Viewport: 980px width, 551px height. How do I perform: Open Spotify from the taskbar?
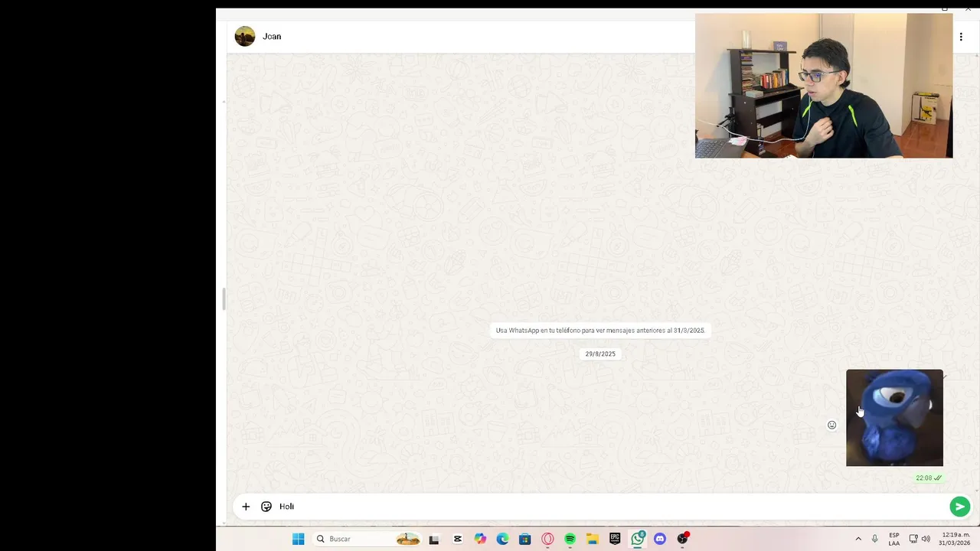click(x=570, y=539)
